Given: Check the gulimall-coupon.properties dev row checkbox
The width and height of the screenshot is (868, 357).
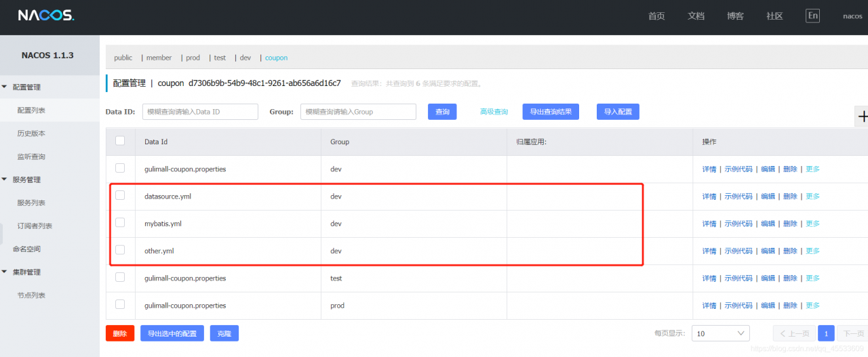Looking at the screenshot, I should coord(120,168).
